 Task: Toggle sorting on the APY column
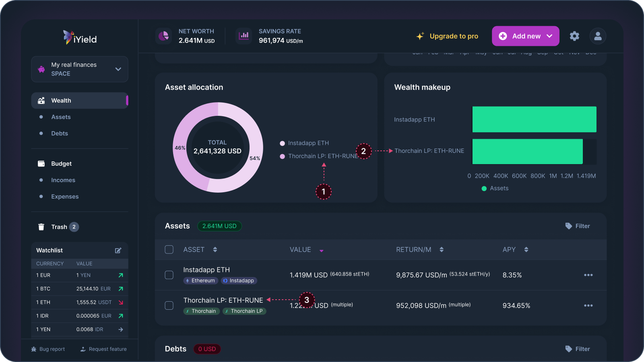(x=526, y=249)
